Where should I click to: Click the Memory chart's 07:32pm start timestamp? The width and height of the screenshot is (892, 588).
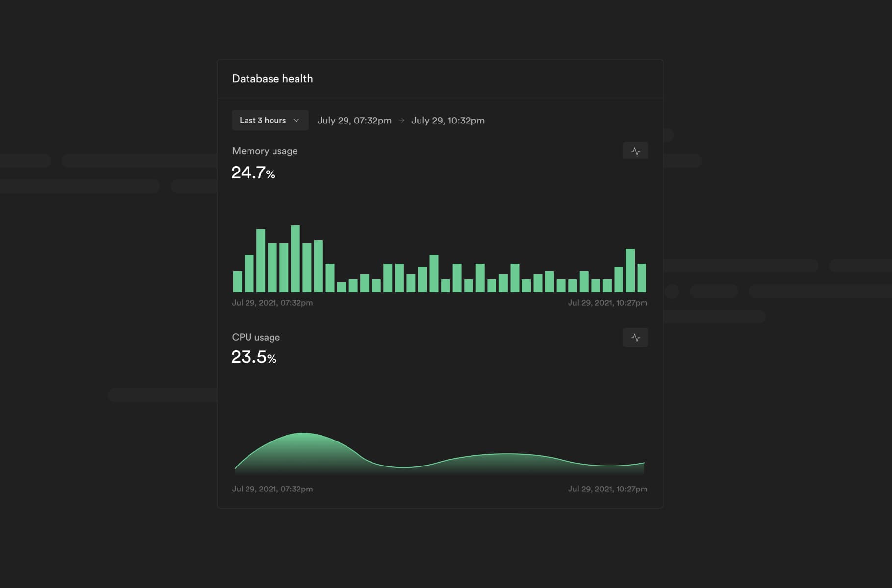(x=272, y=303)
